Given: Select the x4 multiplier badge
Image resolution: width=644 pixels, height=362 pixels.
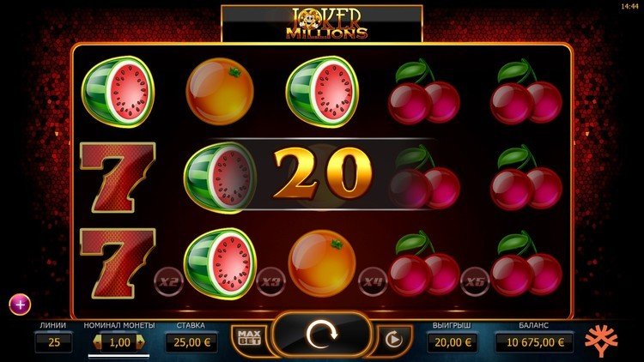Looking at the screenshot, I should point(373,281).
